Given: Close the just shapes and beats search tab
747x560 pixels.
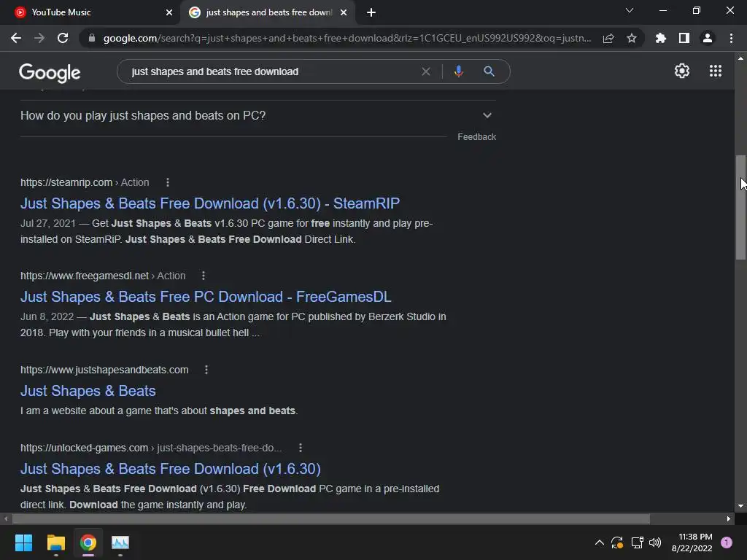Looking at the screenshot, I should click(344, 13).
